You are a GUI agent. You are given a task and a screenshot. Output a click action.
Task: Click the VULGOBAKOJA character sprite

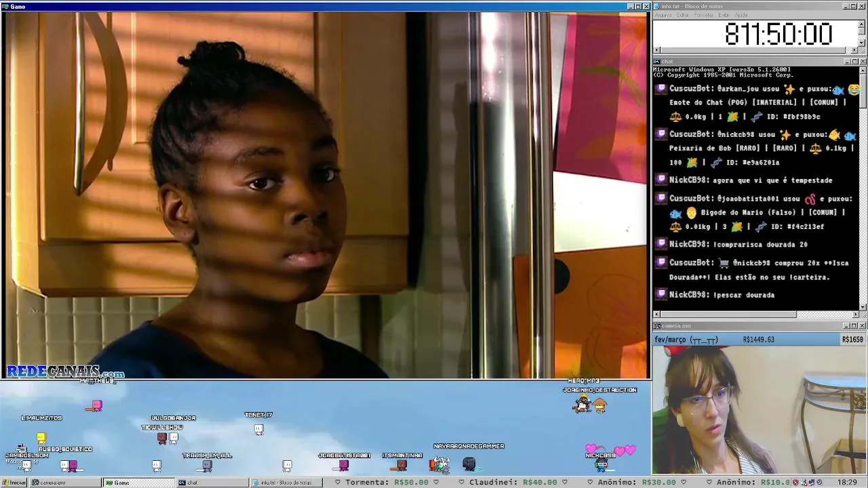point(174,438)
